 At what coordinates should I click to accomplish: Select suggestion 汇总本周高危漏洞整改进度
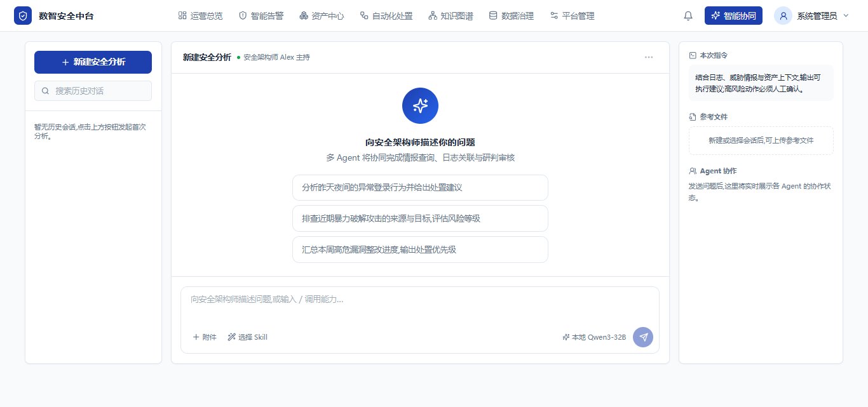tap(420, 250)
